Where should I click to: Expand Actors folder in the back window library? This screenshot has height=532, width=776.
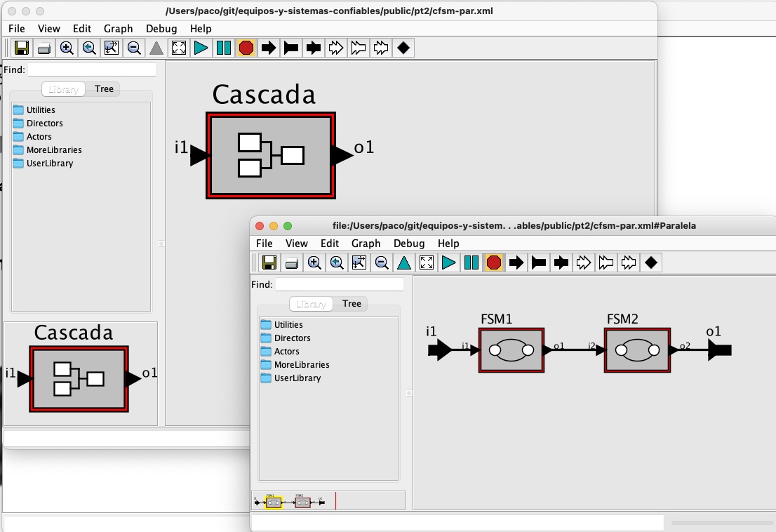(x=33, y=137)
